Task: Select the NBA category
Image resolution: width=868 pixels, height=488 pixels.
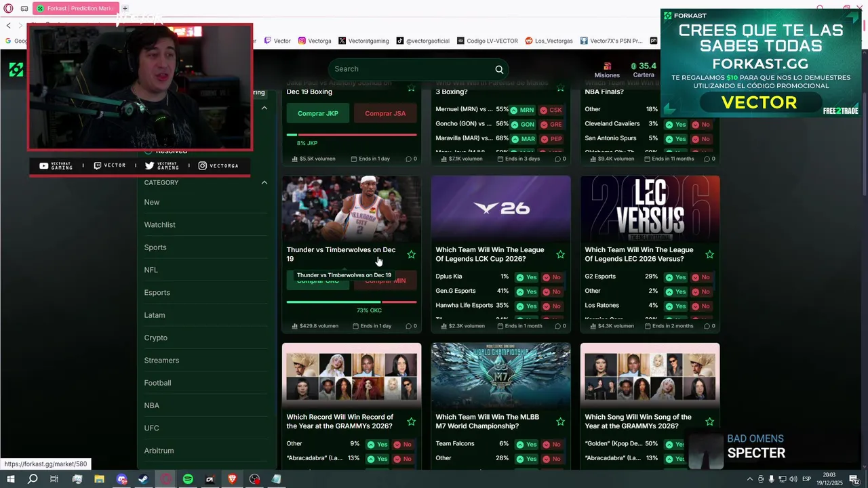Action: point(151,405)
